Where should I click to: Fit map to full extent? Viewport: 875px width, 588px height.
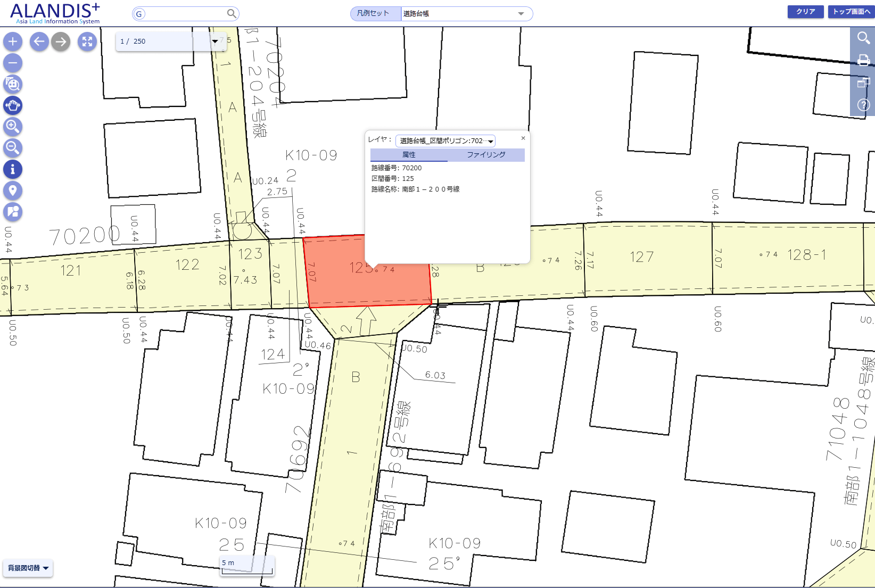click(87, 42)
